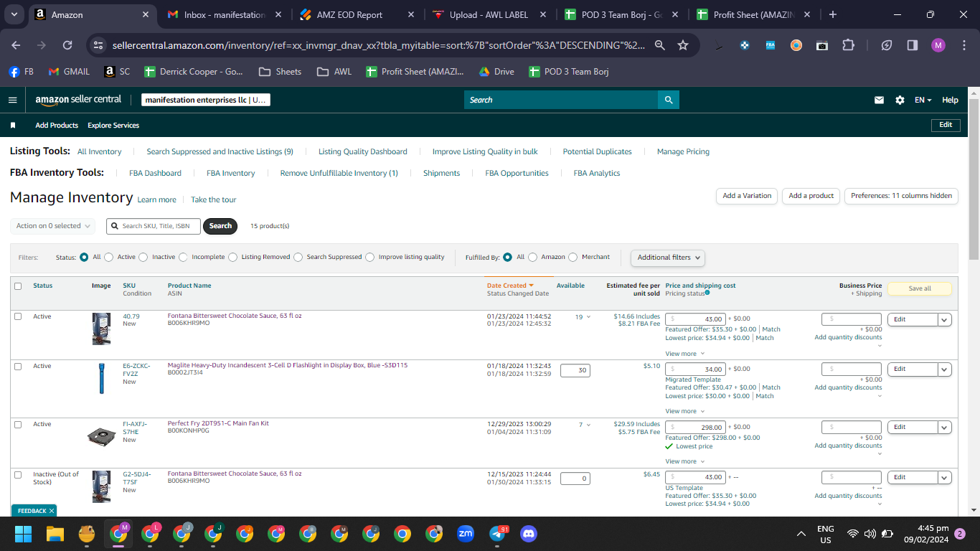
Task: Open the Seller Central hamburger menu
Action: tap(12, 100)
